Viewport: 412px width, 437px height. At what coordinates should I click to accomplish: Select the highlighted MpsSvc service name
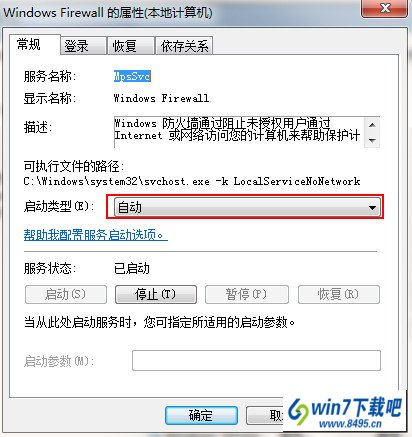[132, 76]
